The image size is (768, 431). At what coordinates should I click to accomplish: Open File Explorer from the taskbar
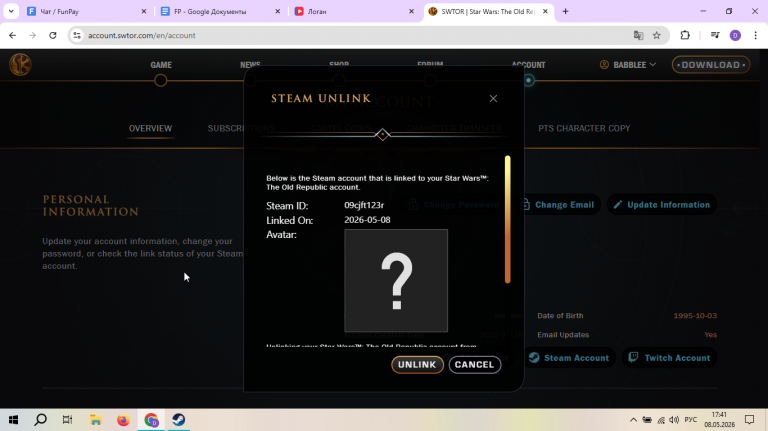click(96, 420)
